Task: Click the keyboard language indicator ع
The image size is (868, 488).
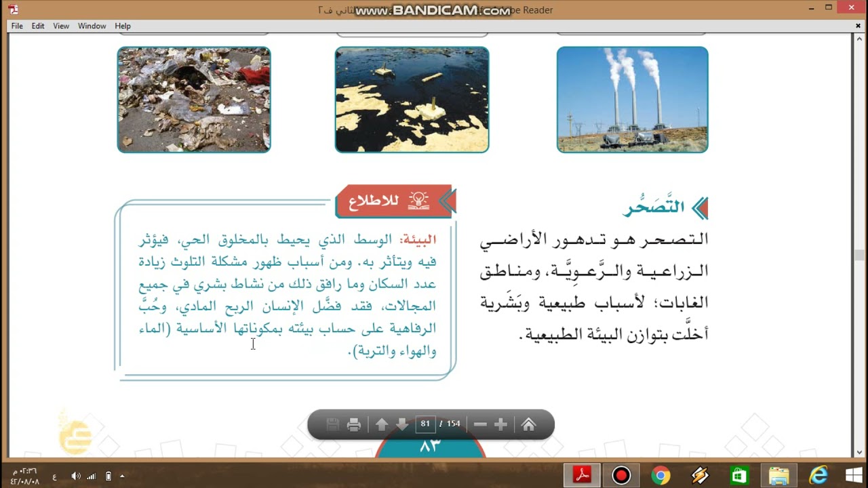Action: click(x=55, y=476)
